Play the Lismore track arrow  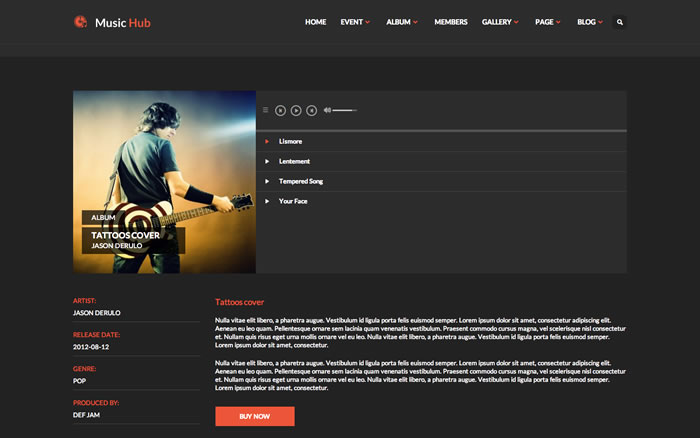(x=267, y=142)
